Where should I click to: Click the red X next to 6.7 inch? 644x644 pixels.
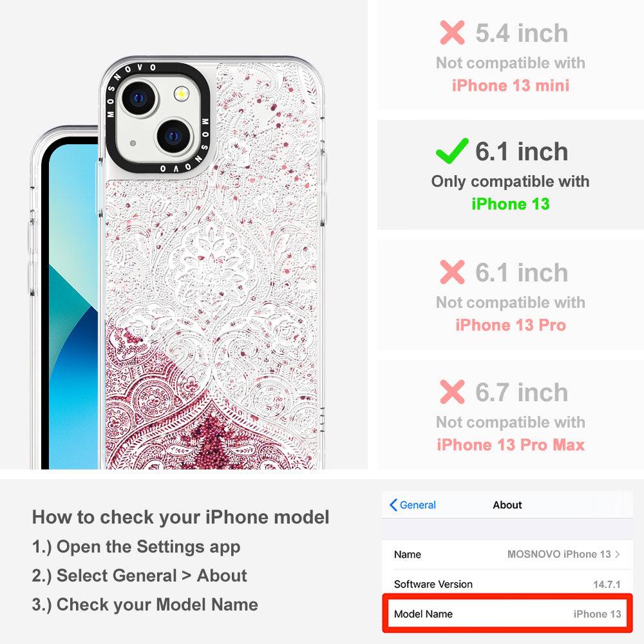tap(452, 392)
